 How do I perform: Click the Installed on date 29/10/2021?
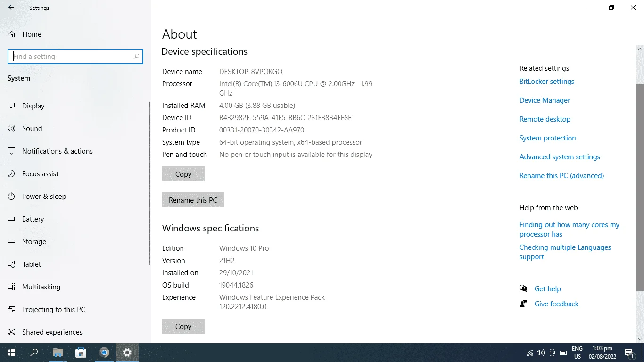click(x=236, y=273)
